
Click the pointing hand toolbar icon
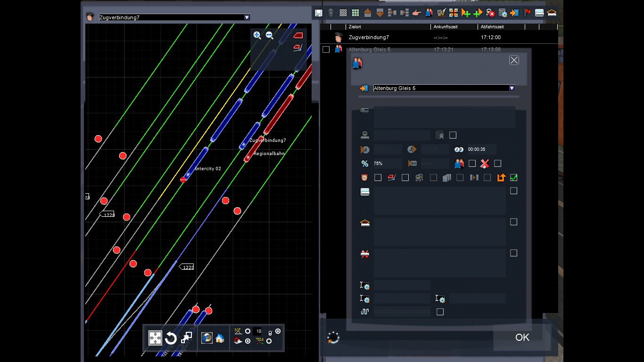[416, 13]
